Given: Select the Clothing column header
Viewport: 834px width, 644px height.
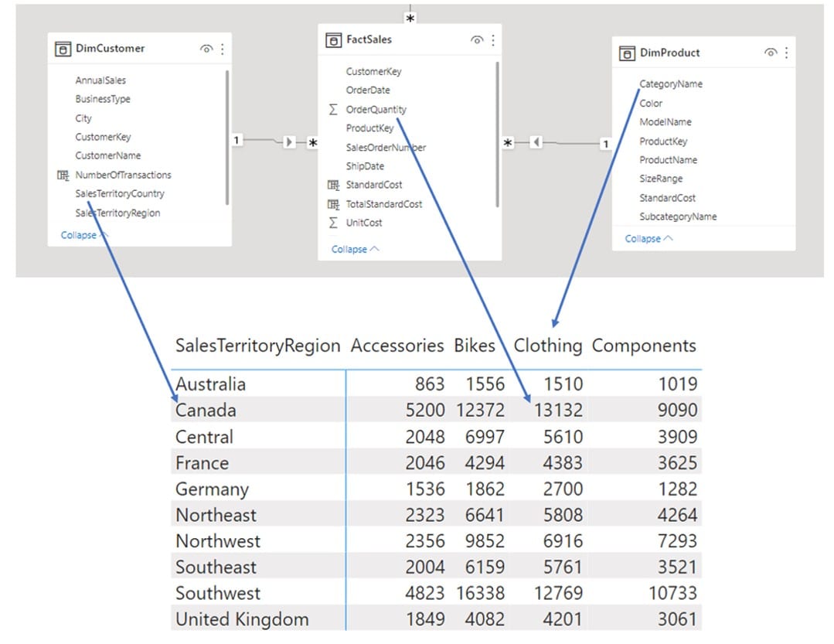Looking at the screenshot, I should [x=547, y=346].
